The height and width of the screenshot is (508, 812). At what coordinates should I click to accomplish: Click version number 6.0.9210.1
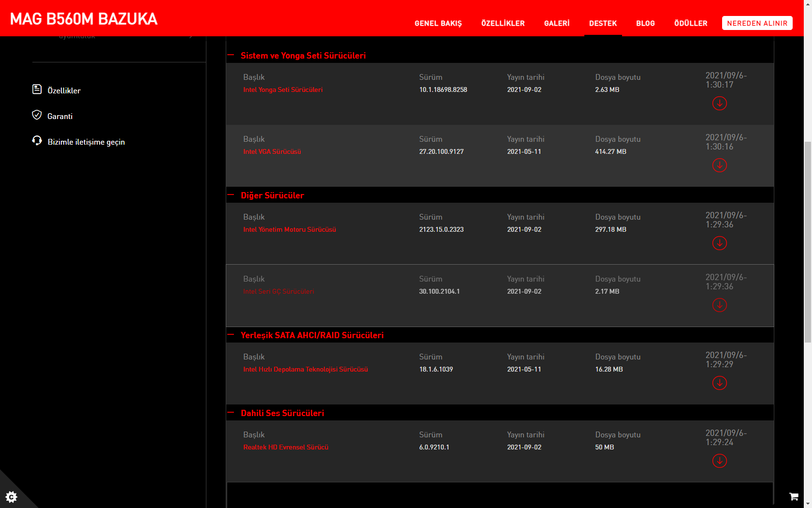click(x=434, y=447)
